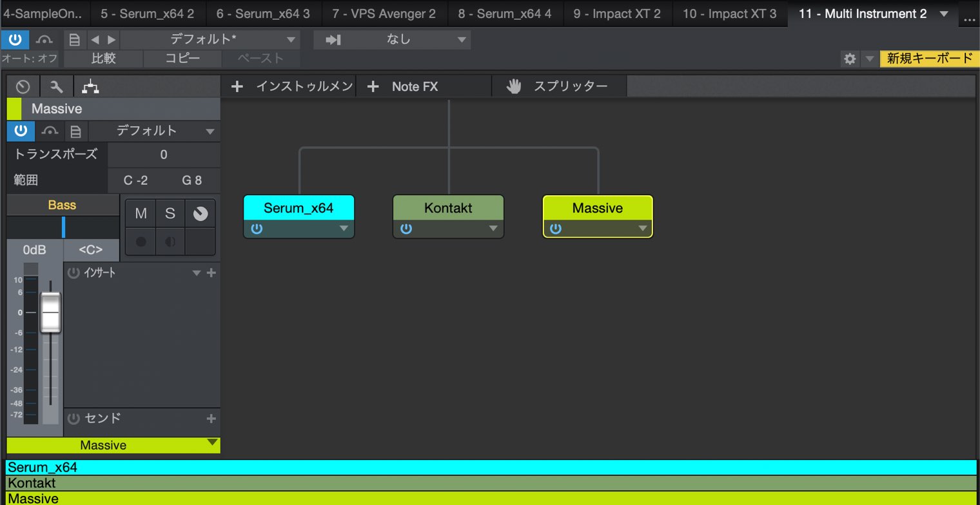The image size is (980, 505).
Task: Click the wrench settings icon
Action: click(x=57, y=86)
